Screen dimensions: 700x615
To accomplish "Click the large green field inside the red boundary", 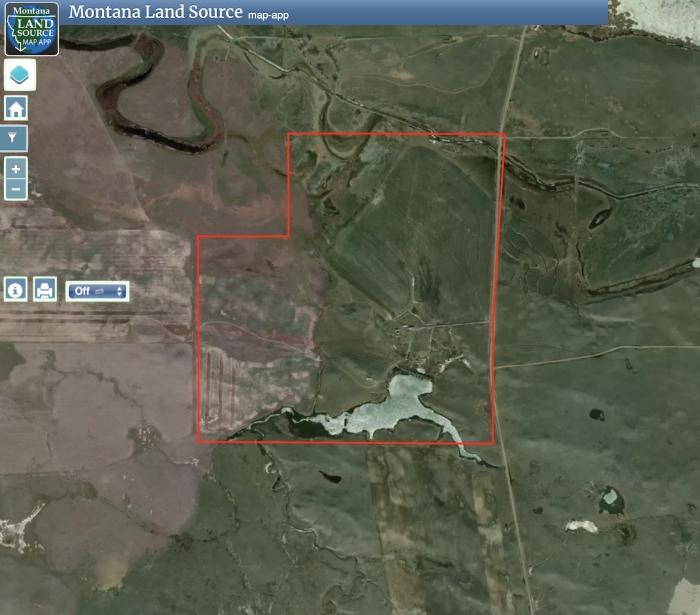I will [416, 224].
